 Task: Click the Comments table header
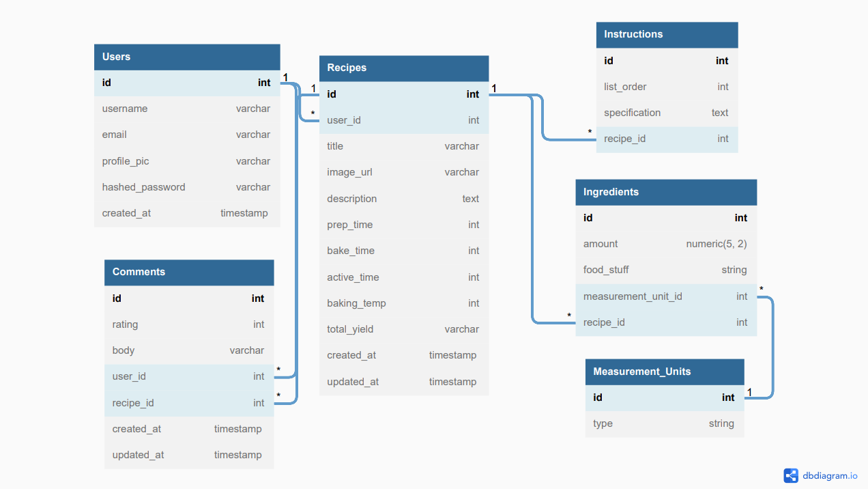pos(189,272)
